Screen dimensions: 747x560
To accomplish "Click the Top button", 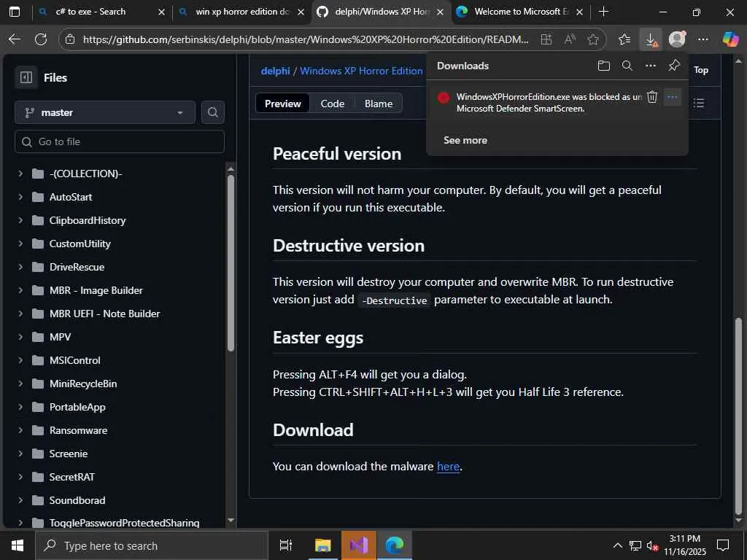I will [x=701, y=70].
